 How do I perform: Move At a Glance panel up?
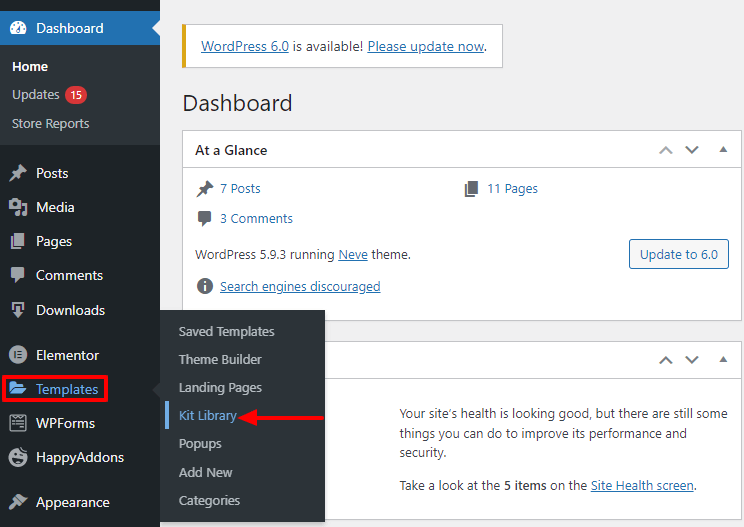pyautogui.click(x=666, y=150)
